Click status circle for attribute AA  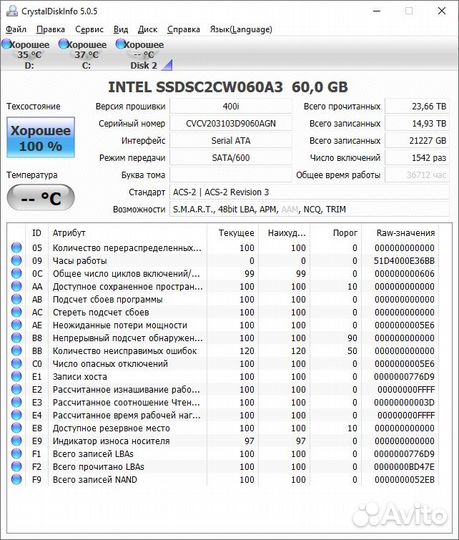[16, 287]
